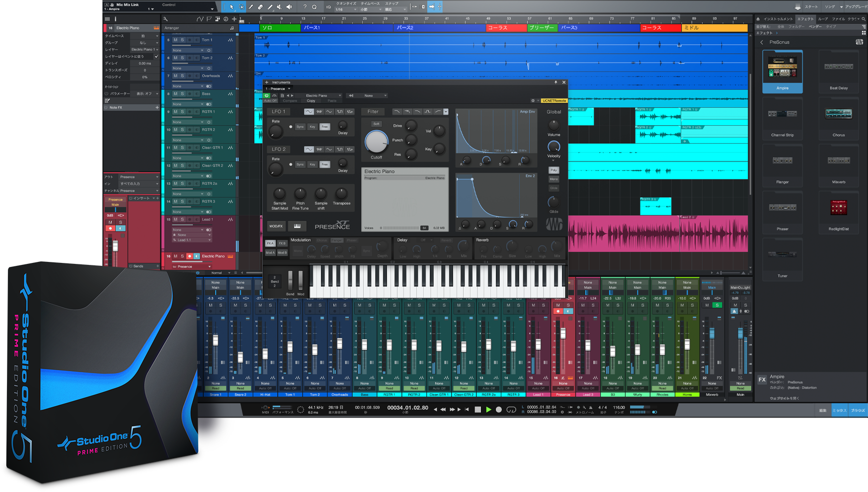Select the Arrow tool in top toolbar
The image size is (868, 492).
[232, 7]
